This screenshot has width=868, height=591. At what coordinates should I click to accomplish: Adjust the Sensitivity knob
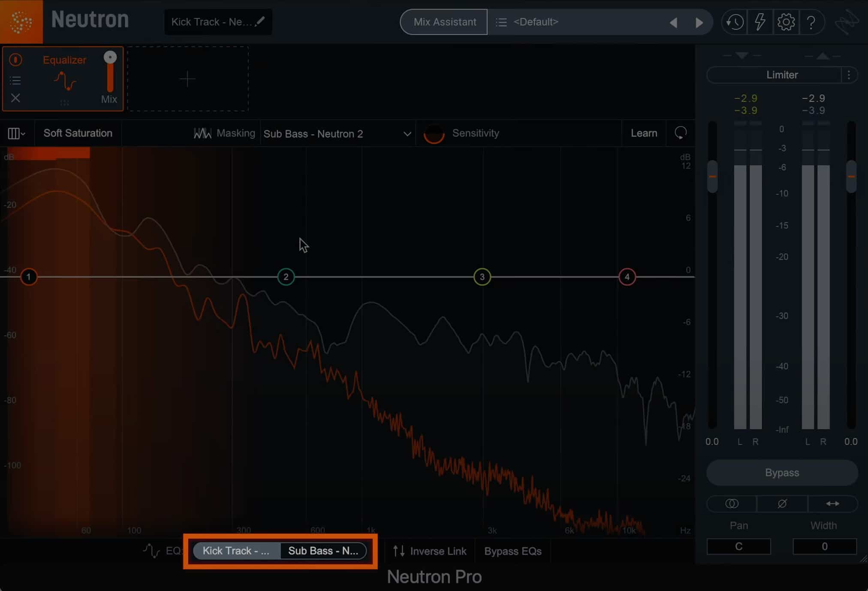click(434, 133)
